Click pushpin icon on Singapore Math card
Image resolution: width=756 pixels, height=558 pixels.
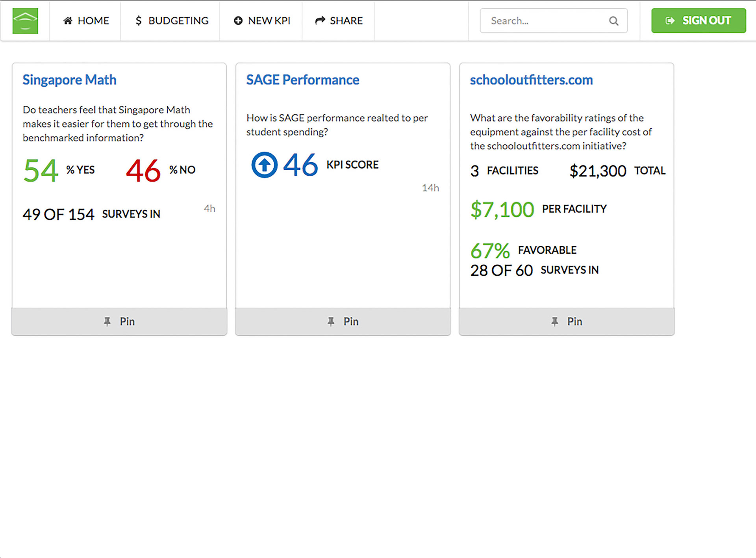pyautogui.click(x=107, y=322)
